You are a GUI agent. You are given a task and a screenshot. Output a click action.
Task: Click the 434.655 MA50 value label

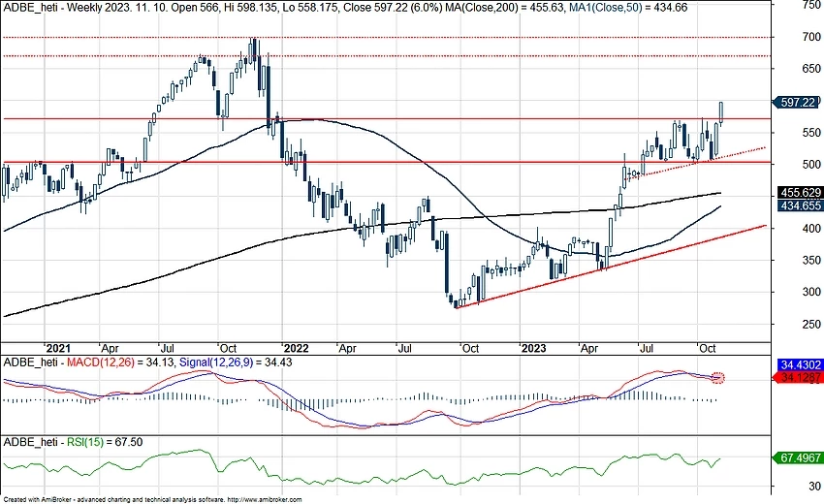801,205
